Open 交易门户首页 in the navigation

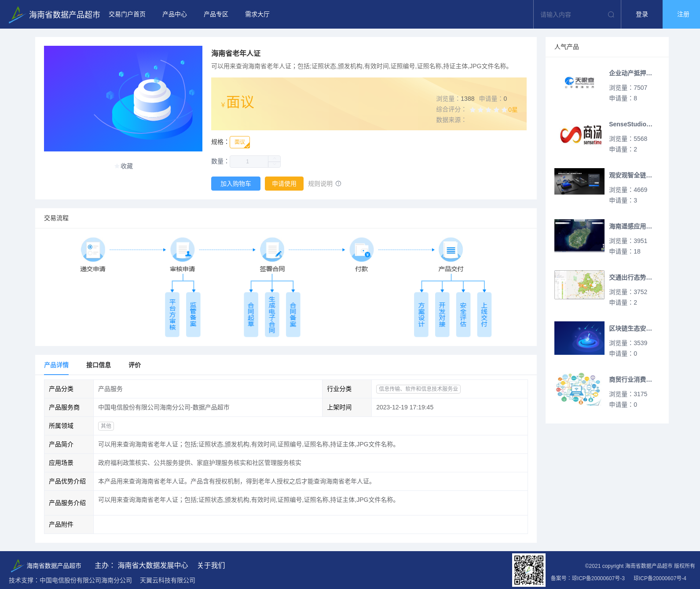tap(127, 15)
